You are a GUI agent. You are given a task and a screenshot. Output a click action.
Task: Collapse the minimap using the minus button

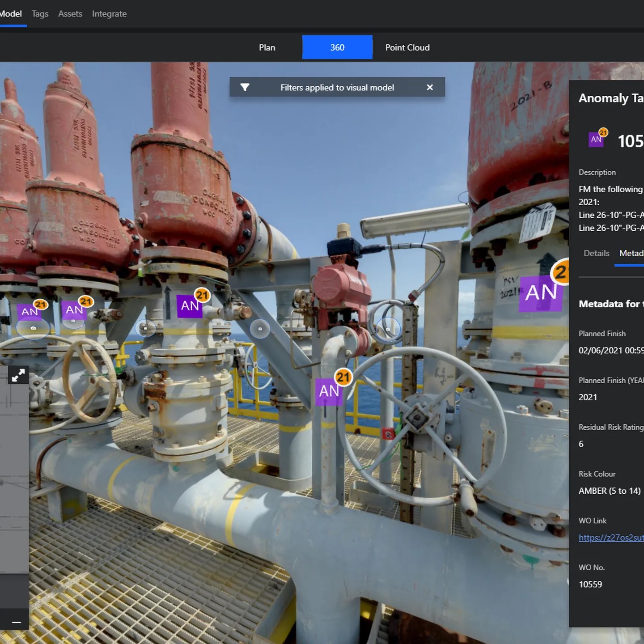[x=17, y=622]
